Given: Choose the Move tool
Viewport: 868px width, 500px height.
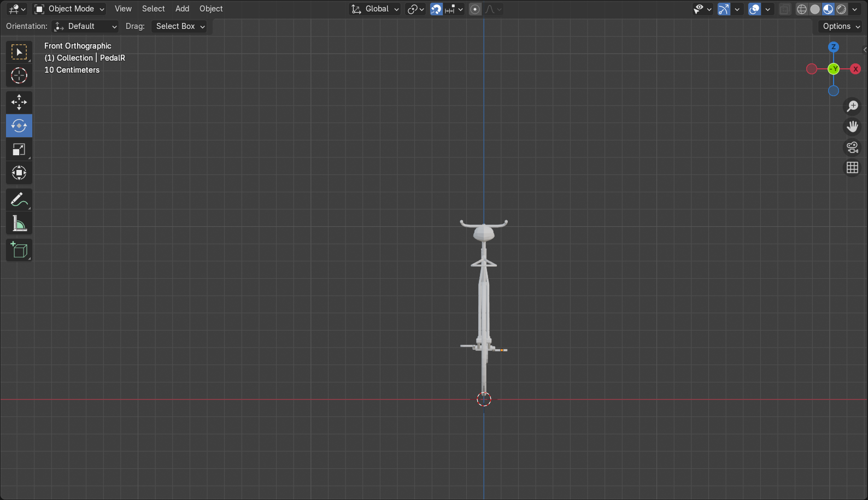Looking at the screenshot, I should [x=19, y=102].
